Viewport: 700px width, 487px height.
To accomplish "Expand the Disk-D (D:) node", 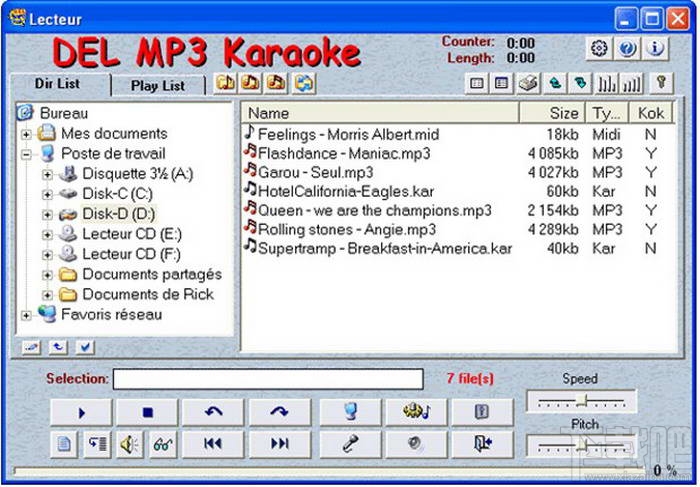I will click(x=47, y=215).
